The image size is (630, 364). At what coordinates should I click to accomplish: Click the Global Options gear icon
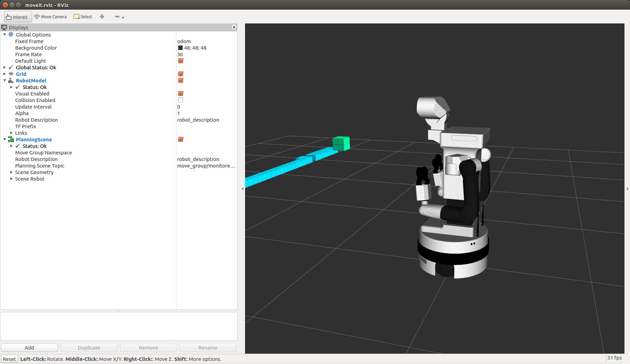coord(11,34)
